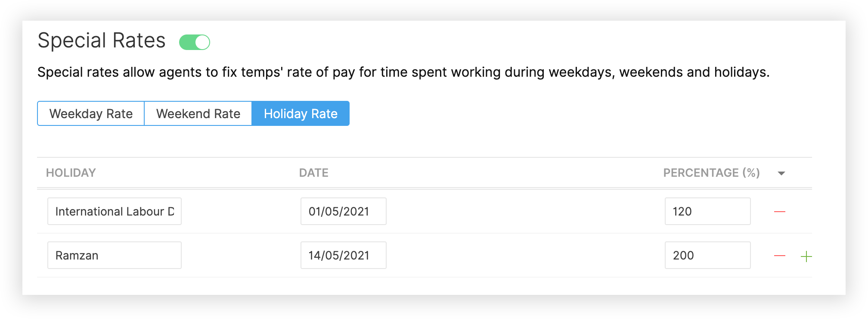Click the 14/05/2021 date field
The height and width of the screenshot is (319, 868).
tap(343, 256)
